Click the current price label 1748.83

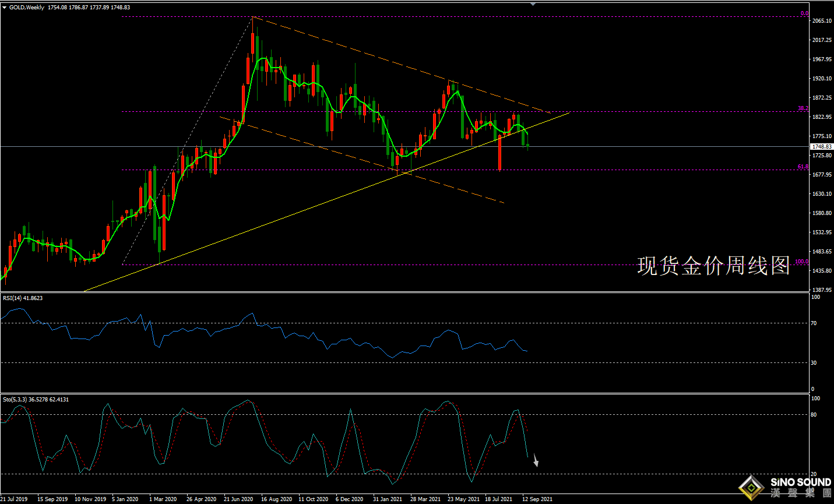[x=822, y=147]
